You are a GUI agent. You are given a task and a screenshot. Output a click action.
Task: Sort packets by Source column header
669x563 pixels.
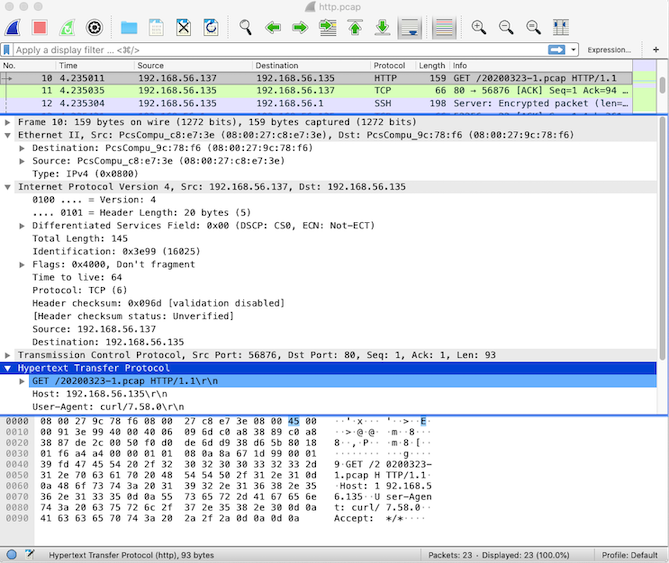coord(193,65)
